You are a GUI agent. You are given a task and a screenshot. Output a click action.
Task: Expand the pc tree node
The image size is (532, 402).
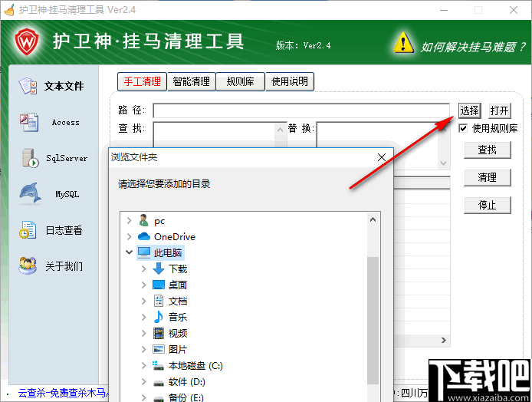click(130, 221)
